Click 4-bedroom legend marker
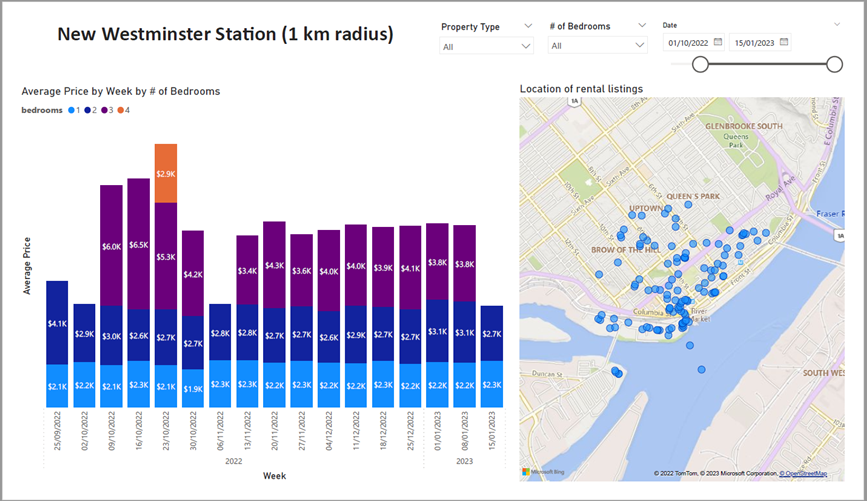Image resolution: width=867 pixels, height=501 pixels. pos(121,110)
